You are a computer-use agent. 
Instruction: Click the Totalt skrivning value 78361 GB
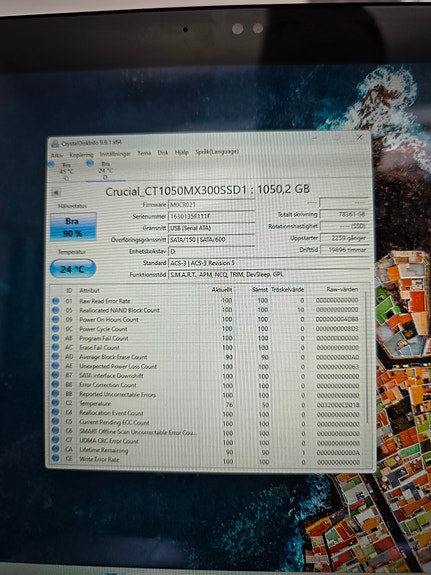click(344, 214)
